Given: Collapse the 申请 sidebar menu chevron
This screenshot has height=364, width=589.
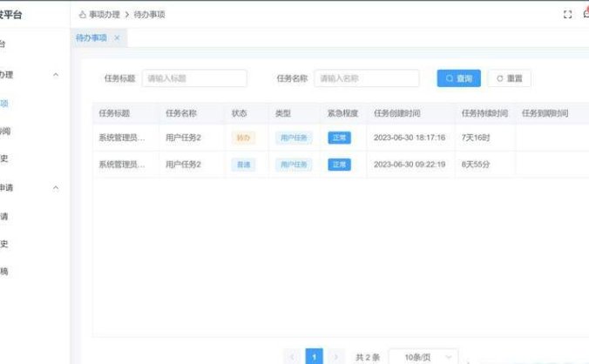Looking at the screenshot, I should [x=56, y=187].
